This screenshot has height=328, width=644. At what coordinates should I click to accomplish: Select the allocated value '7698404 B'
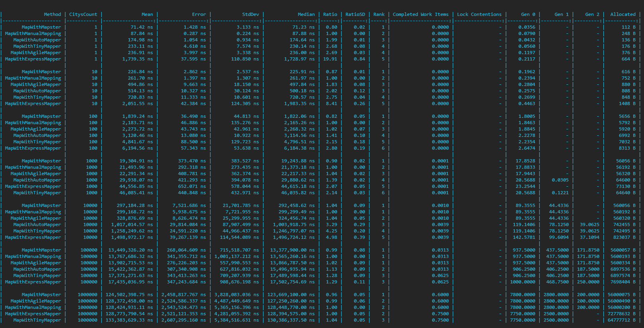(x=623, y=282)
